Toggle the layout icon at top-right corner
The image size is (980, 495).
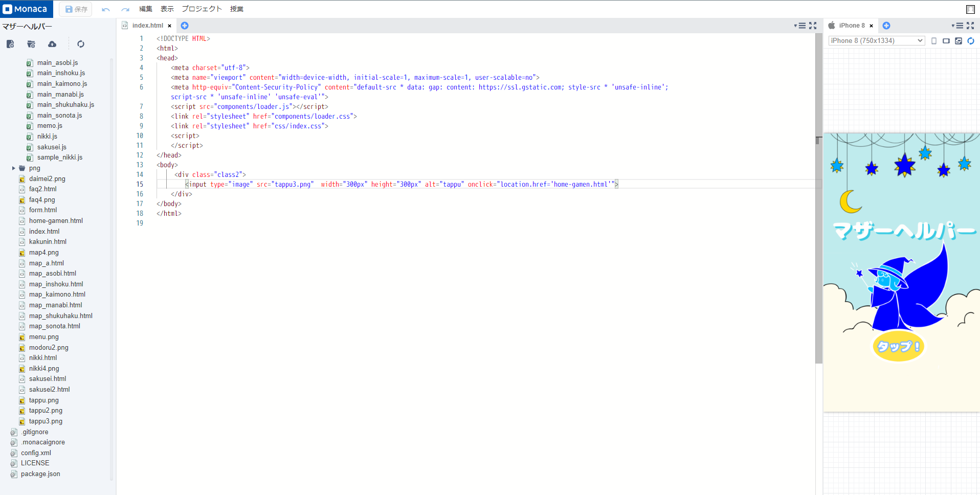[970, 9]
